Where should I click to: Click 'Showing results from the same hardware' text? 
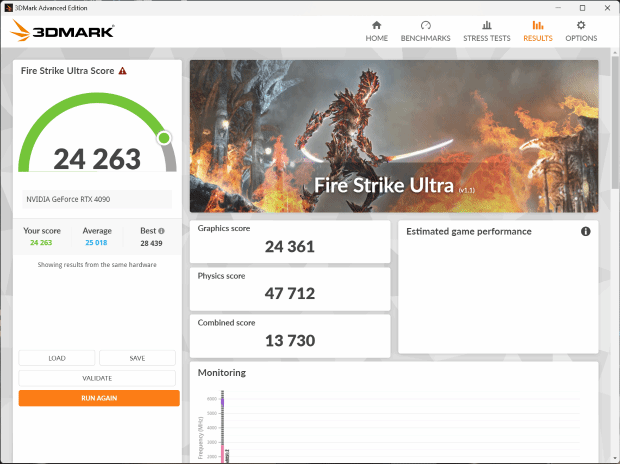tap(97, 265)
